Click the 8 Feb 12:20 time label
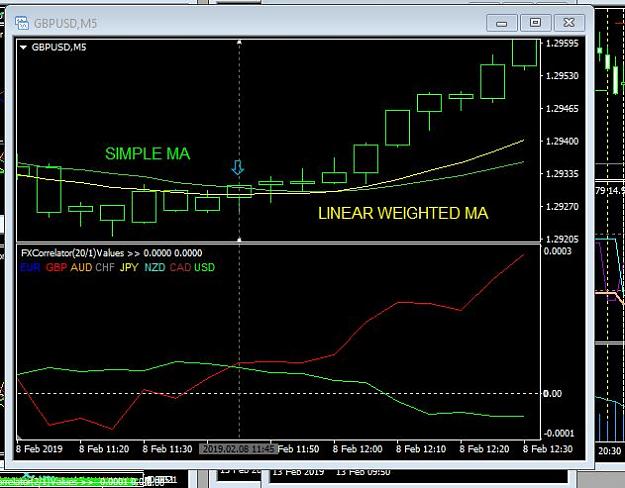 [484, 449]
